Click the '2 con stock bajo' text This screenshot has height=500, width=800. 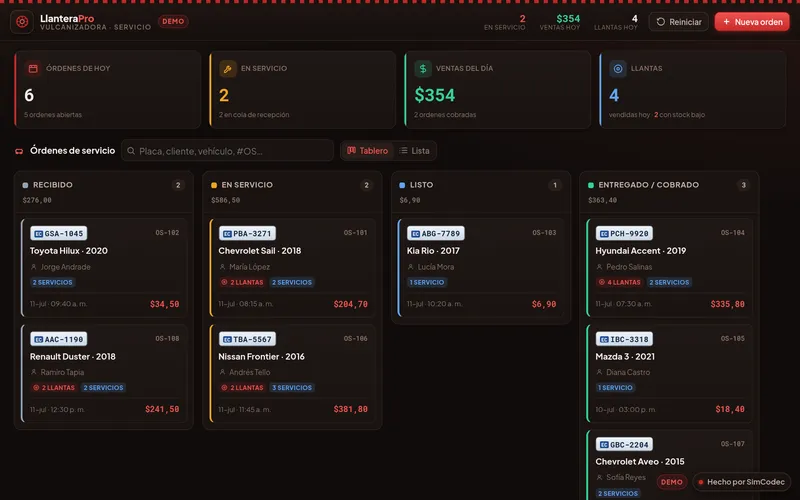click(x=680, y=115)
